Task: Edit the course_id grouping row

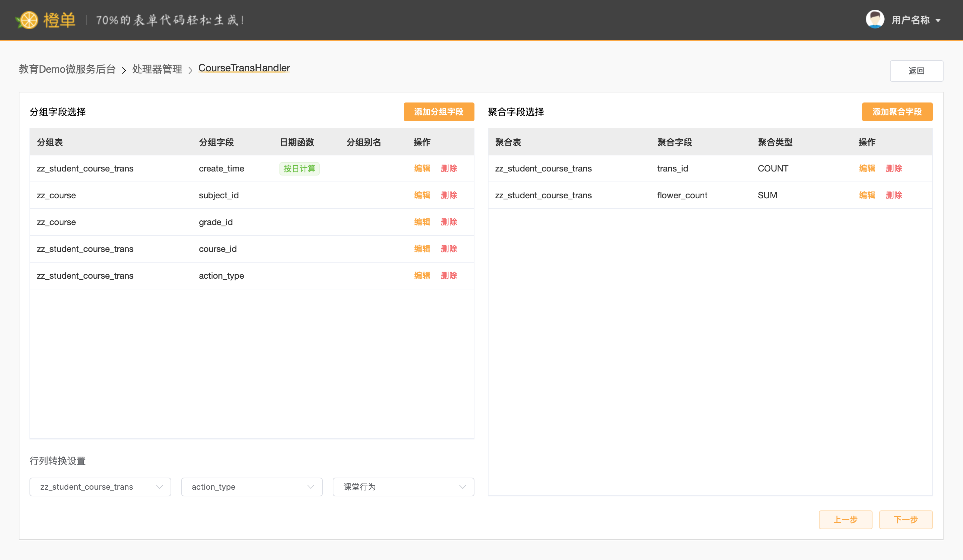Action: [422, 249]
